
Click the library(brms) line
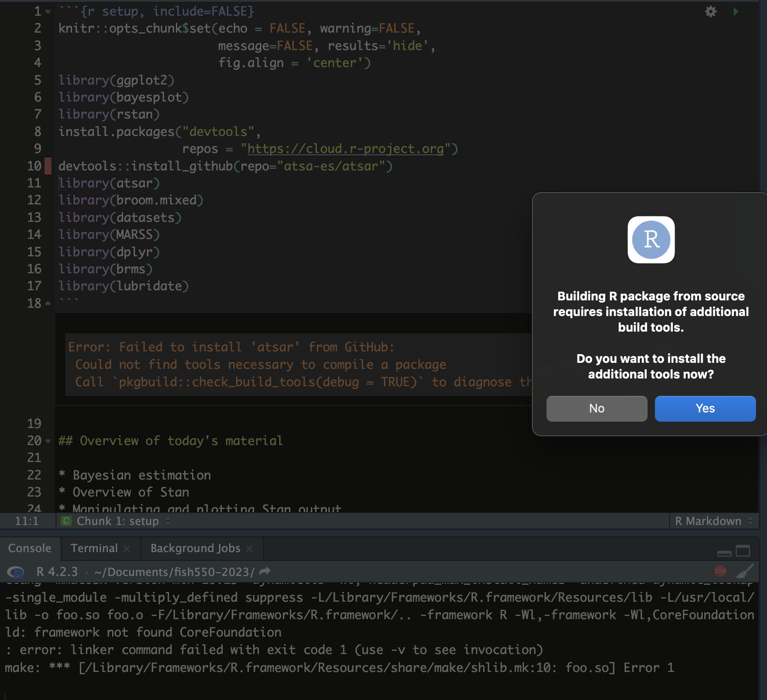[105, 269]
